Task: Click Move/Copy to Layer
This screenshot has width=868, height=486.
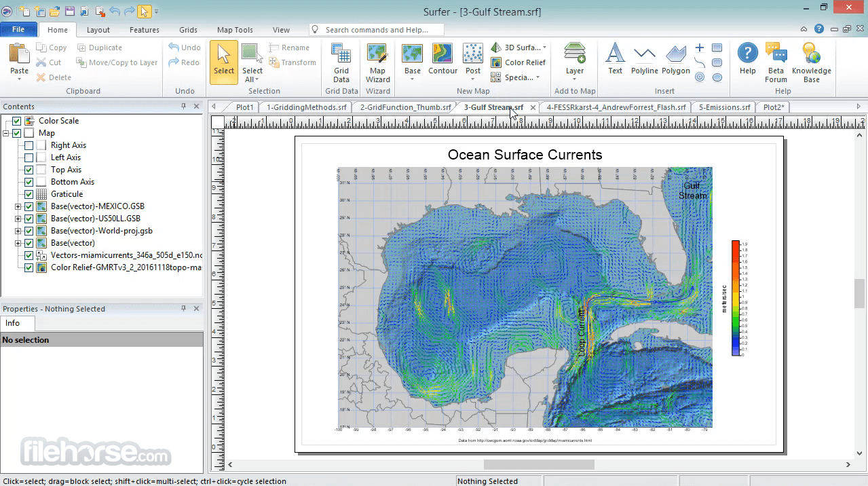Action: [117, 62]
